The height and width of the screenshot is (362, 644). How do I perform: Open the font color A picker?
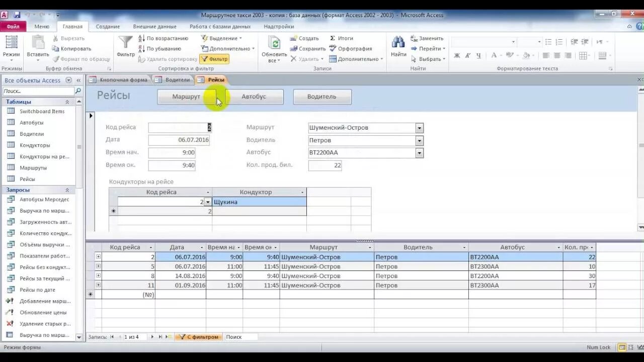495,56
